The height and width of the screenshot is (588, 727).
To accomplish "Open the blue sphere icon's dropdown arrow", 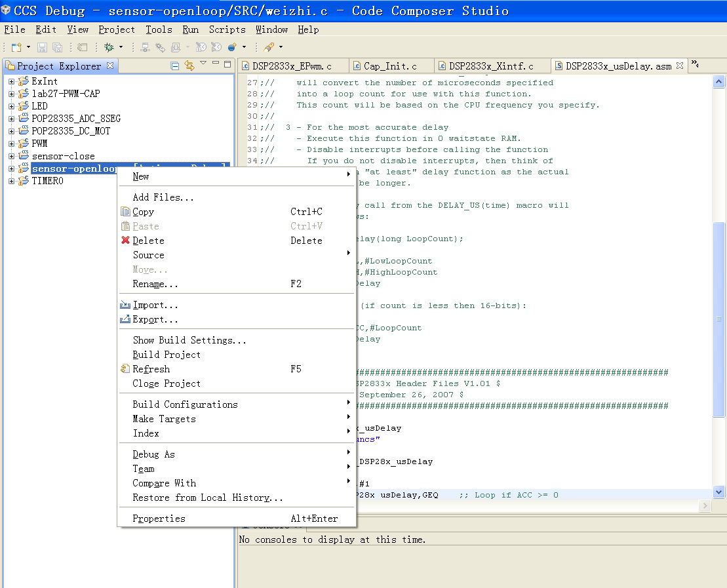I will click(x=244, y=47).
